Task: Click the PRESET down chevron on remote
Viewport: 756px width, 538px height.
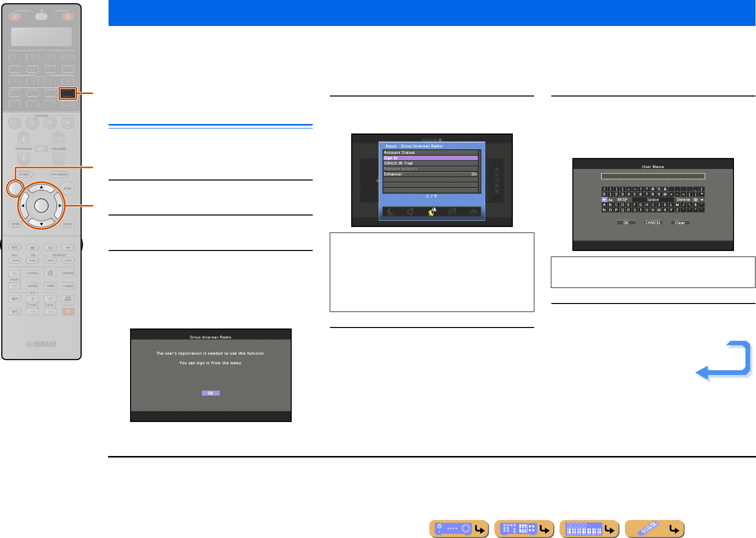Action: 15,286
